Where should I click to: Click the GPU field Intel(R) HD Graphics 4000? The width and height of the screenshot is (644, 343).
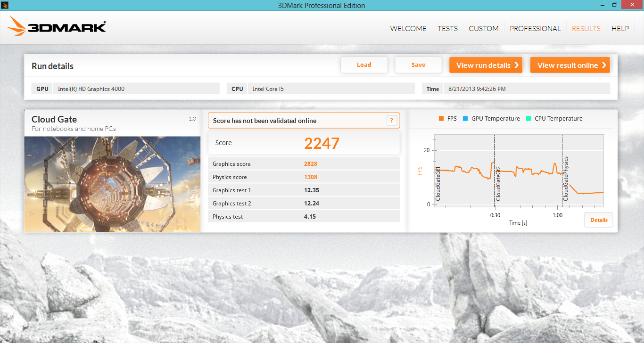[x=136, y=89]
